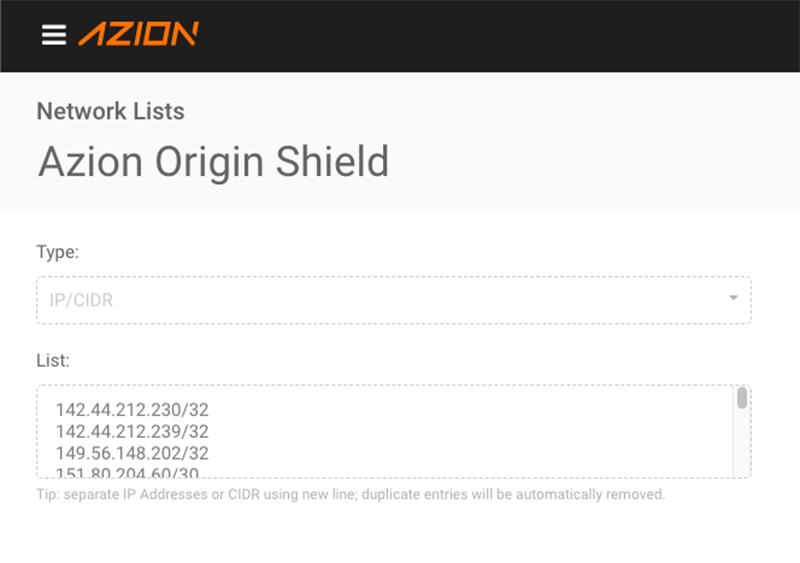This screenshot has width=800, height=563.
Task: Place cursor on 142.44.212.230/32 entry
Action: tap(132, 410)
